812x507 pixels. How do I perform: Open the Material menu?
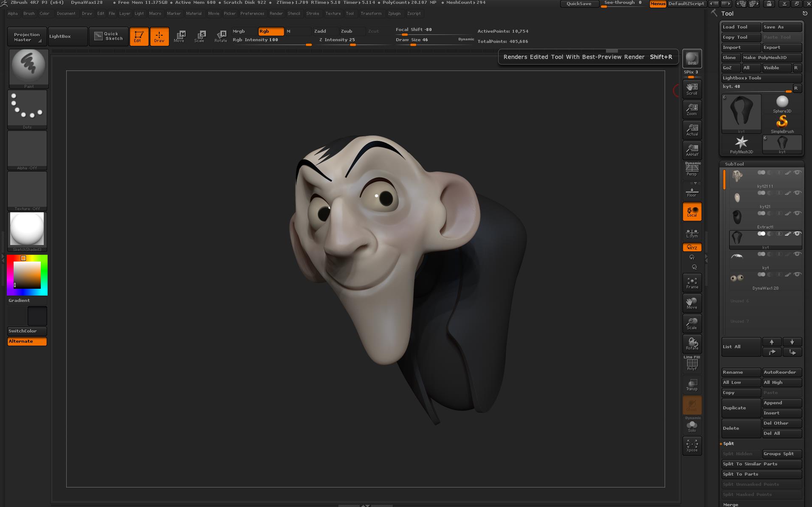point(194,14)
